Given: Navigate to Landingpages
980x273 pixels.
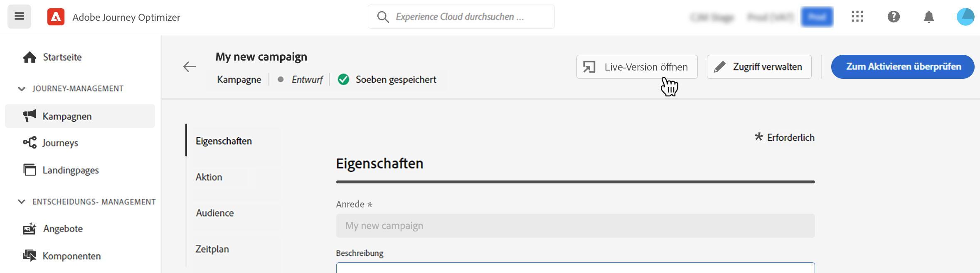Looking at the screenshot, I should point(70,170).
